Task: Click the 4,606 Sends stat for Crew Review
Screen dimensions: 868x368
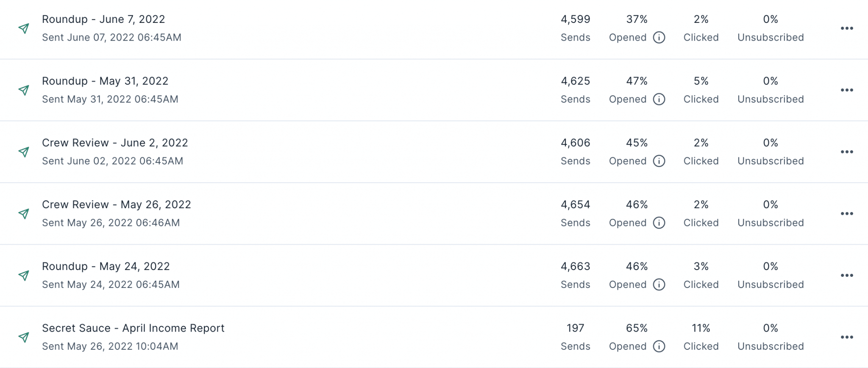Action: [x=576, y=152]
